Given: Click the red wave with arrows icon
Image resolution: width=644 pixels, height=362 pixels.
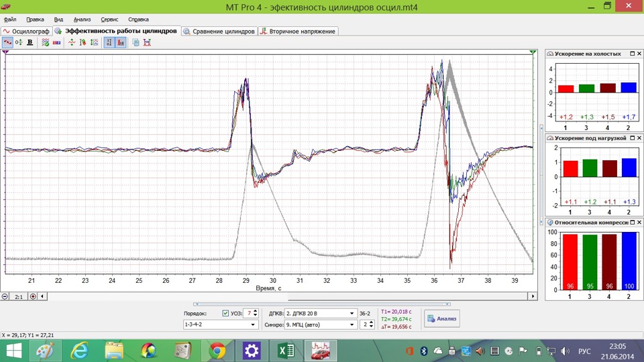Looking at the screenshot, I should 72,42.
